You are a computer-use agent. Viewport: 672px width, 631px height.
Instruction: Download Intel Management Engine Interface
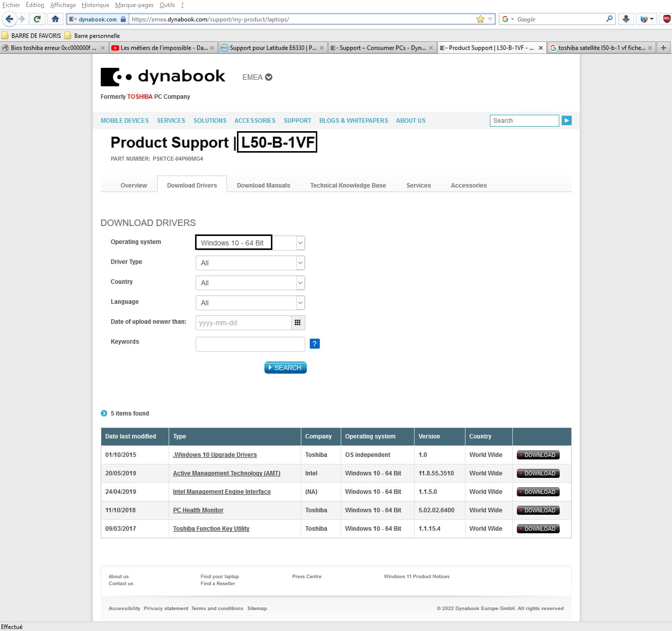click(x=538, y=492)
